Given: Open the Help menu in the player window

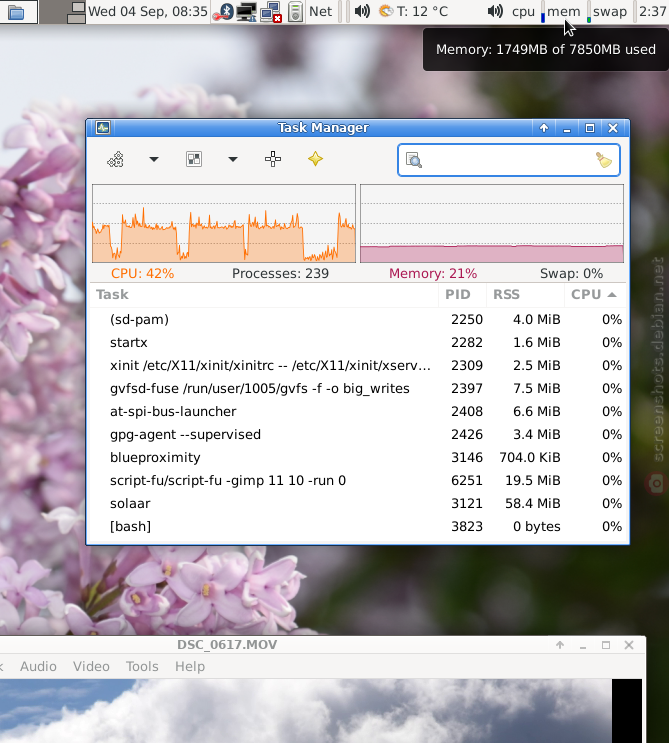Looking at the screenshot, I should 190,666.
